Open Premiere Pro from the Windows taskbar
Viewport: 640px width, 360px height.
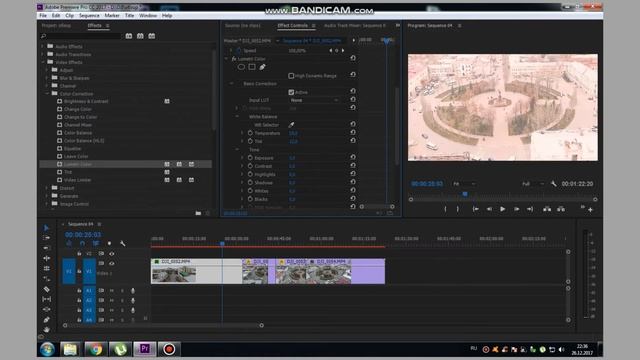(x=144, y=349)
